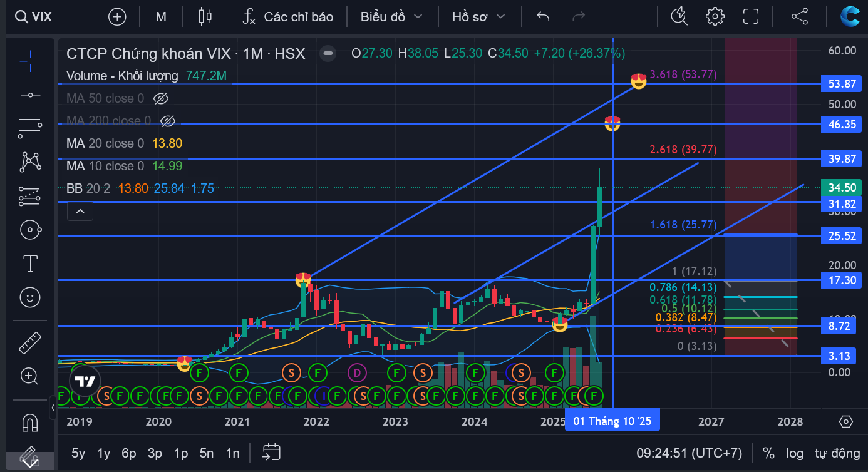Image resolution: width=868 pixels, height=472 pixels.
Task: Select the emoji marker at 3.618 level
Action: 638,81
